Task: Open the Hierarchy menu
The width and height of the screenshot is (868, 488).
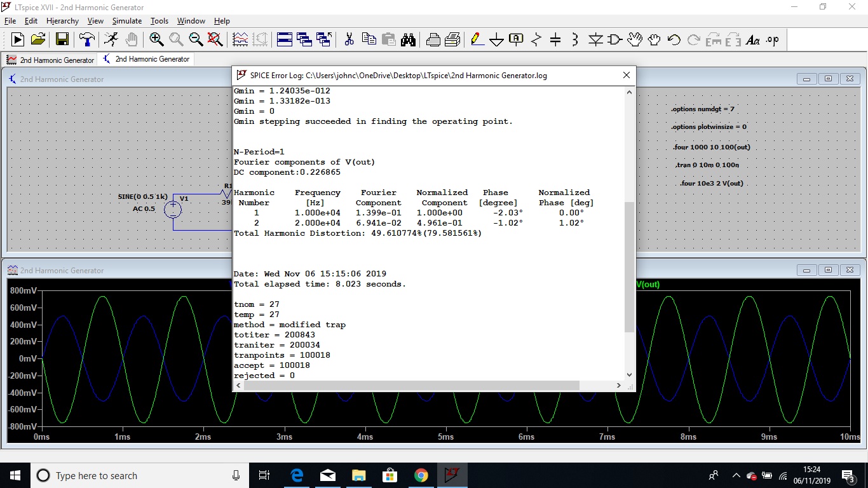Action: point(62,21)
